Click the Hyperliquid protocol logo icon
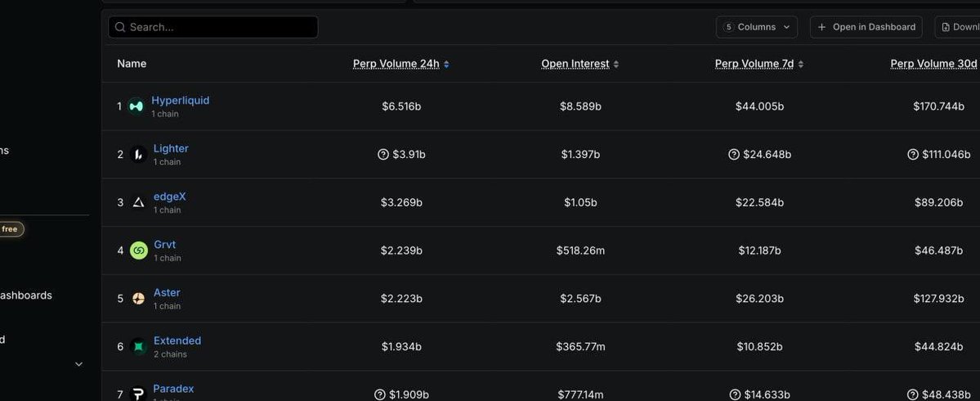 (136, 106)
